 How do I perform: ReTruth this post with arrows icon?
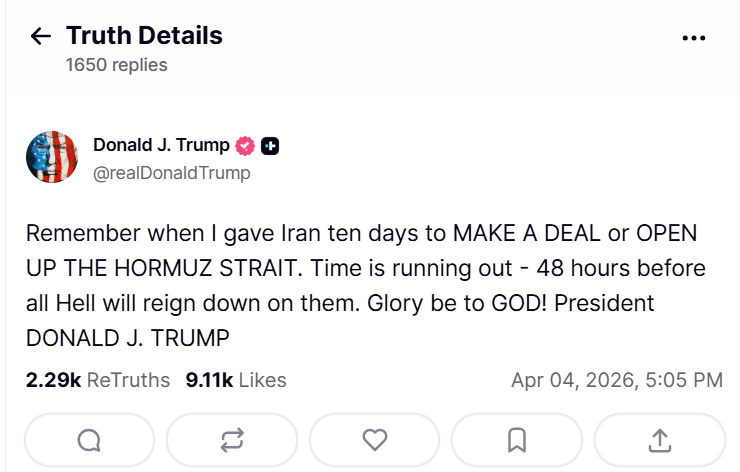click(x=232, y=440)
